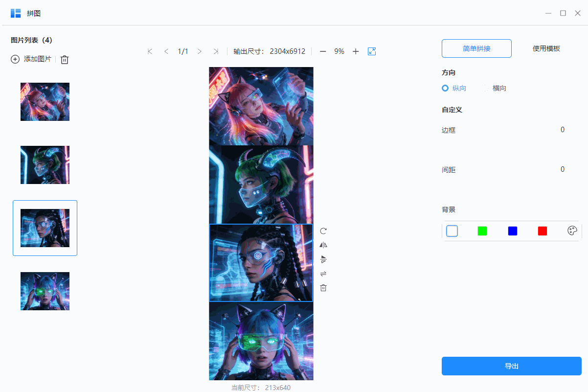Click the first page navigation arrow
588x392 pixels.
coord(150,51)
